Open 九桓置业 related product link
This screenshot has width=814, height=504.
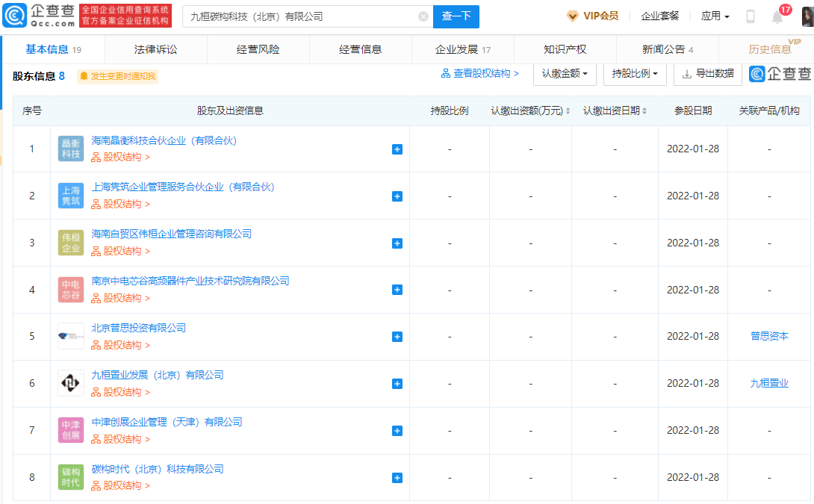(769, 384)
